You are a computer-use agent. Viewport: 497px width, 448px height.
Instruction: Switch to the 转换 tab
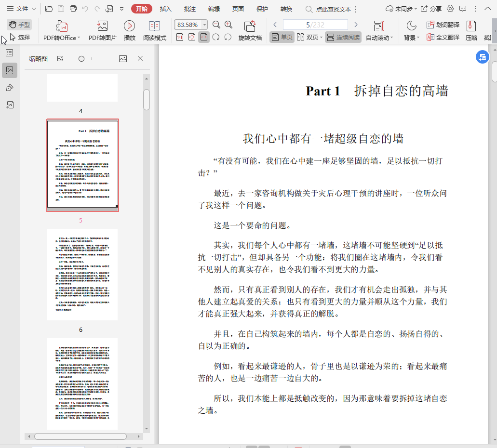coord(286,9)
